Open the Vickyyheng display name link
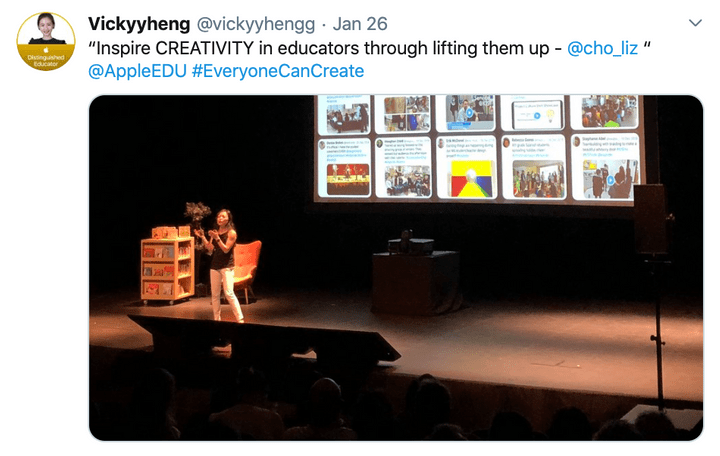 click(x=139, y=24)
